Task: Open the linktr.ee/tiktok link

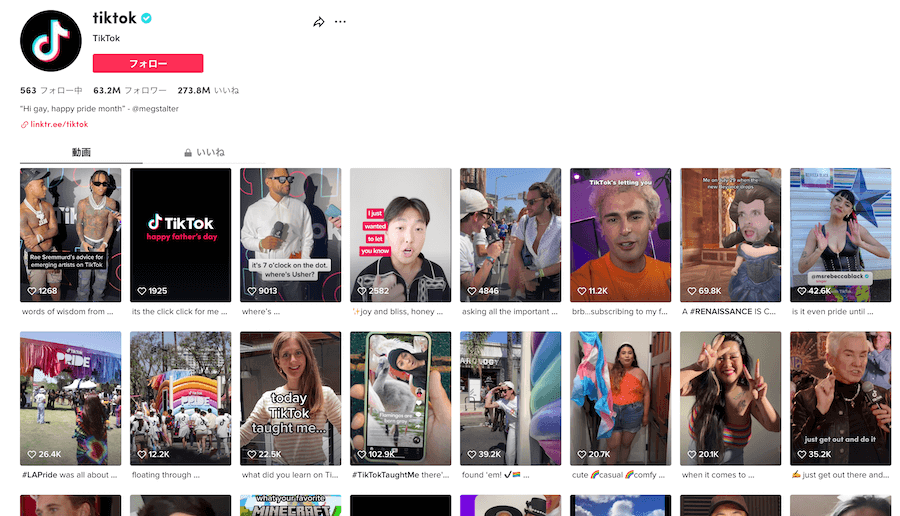Action: click(59, 124)
